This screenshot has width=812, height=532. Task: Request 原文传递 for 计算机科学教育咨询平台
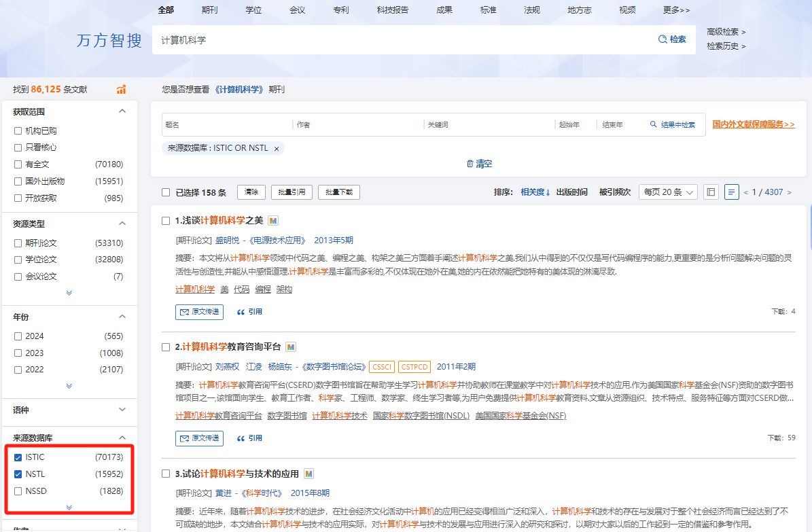tap(199, 438)
